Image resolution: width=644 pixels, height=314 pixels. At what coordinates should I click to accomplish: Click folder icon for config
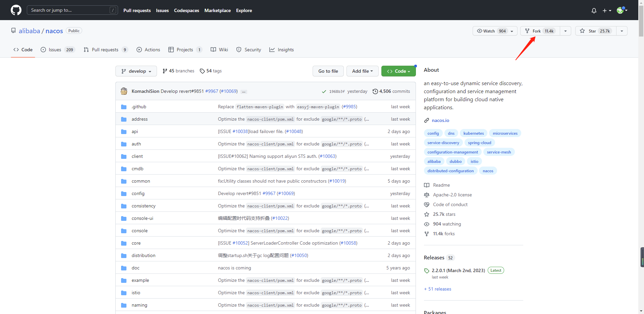124,193
